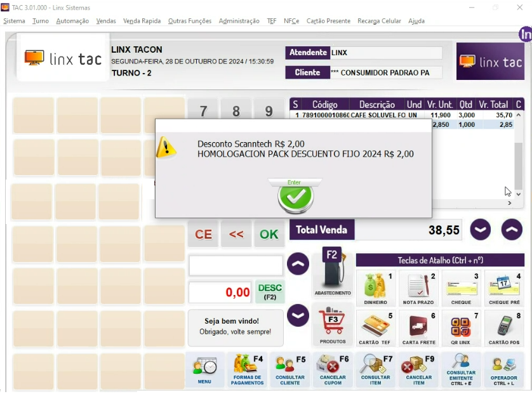The height and width of the screenshot is (401, 532).
Task: Click the yellow warning icon in dialog
Action: pos(166,147)
